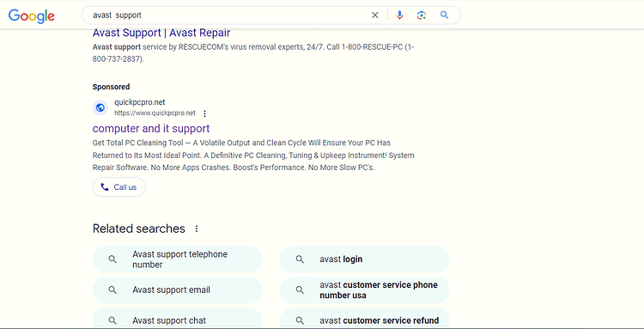Click the RESCUECOM description snippet text

[253, 53]
